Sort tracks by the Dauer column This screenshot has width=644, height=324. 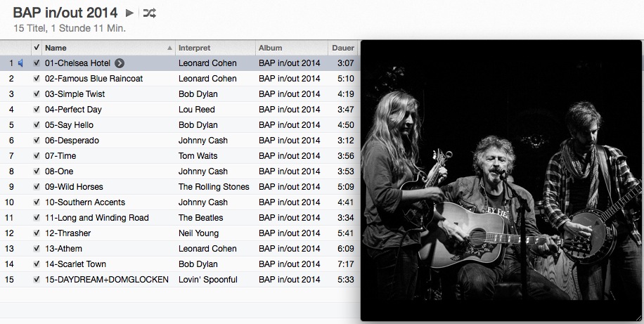342,48
